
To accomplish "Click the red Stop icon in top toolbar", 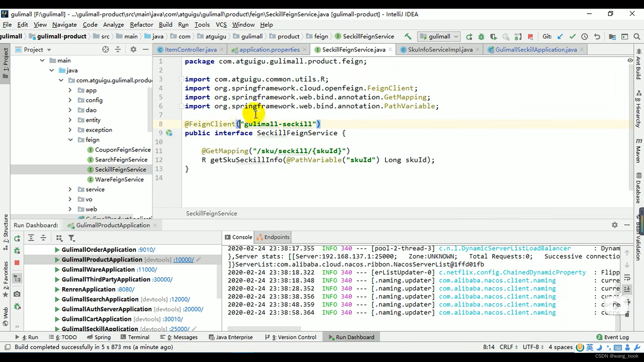I will (x=530, y=37).
